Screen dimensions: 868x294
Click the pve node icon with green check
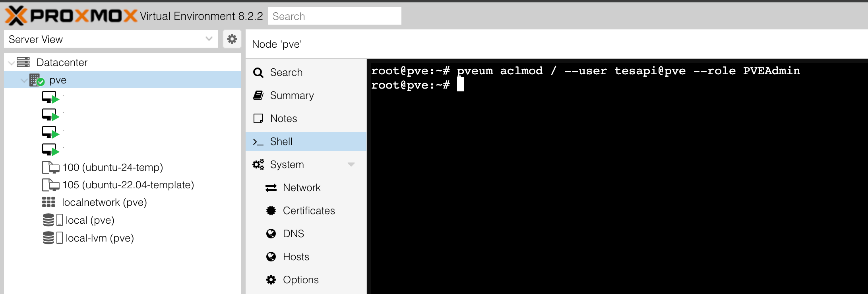(37, 80)
